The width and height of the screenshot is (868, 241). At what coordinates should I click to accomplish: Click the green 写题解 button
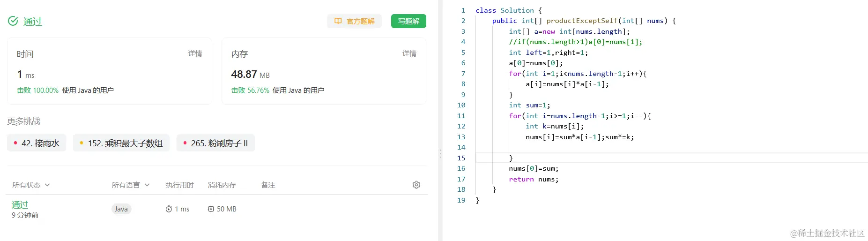tap(408, 21)
